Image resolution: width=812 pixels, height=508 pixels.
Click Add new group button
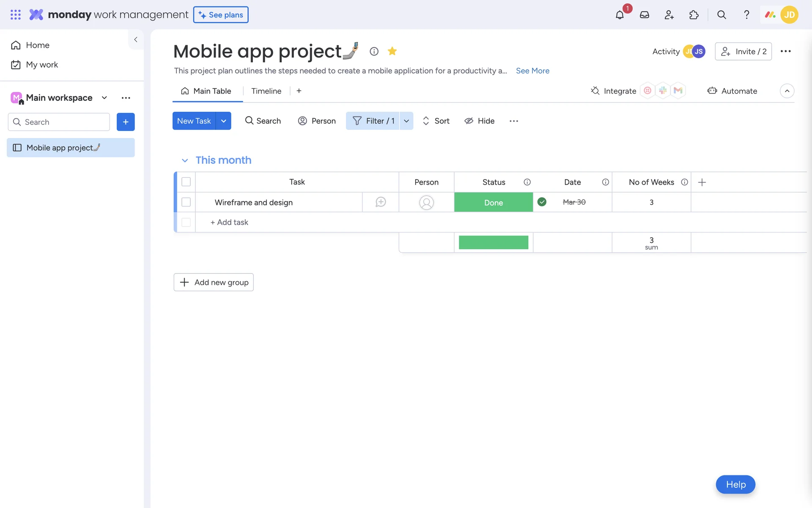coord(214,282)
